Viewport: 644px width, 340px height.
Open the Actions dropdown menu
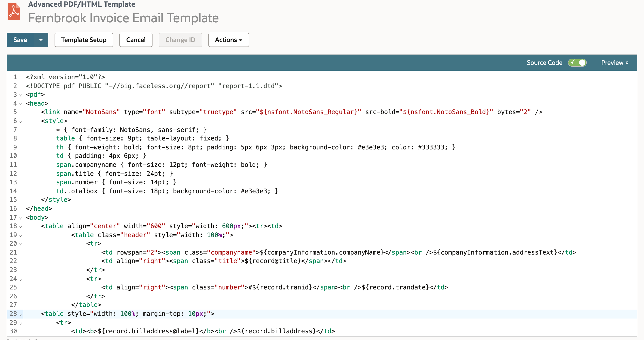tap(229, 40)
